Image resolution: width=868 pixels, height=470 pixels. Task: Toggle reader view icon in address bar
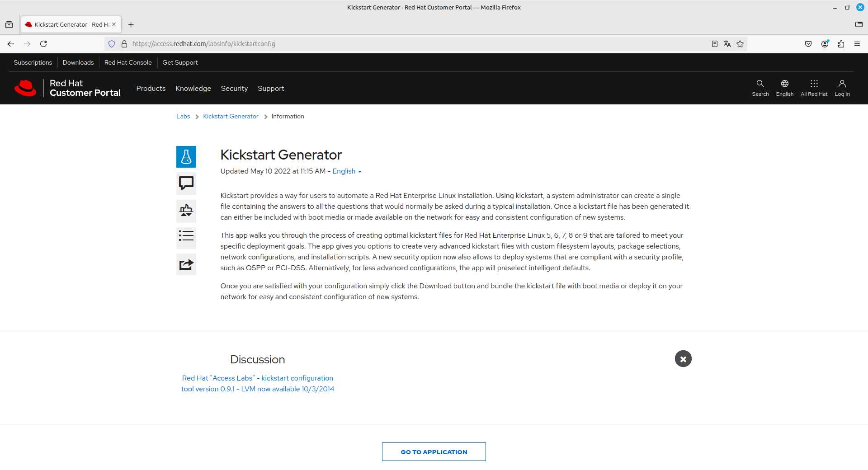pyautogui.click(x=715, y=44)
